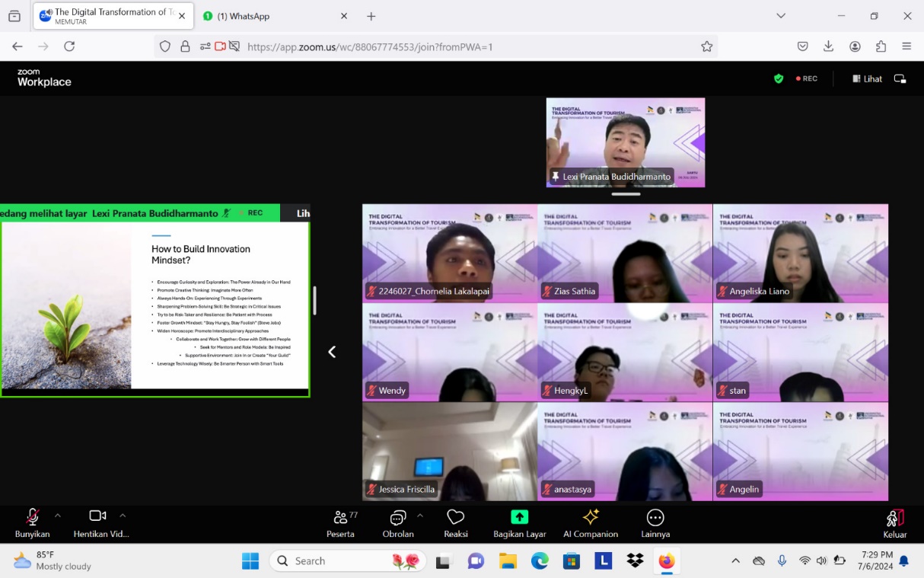Click the Keluar leave meeting icon
This screenshot has height=578, width=924.
click(x=895, y=523)
